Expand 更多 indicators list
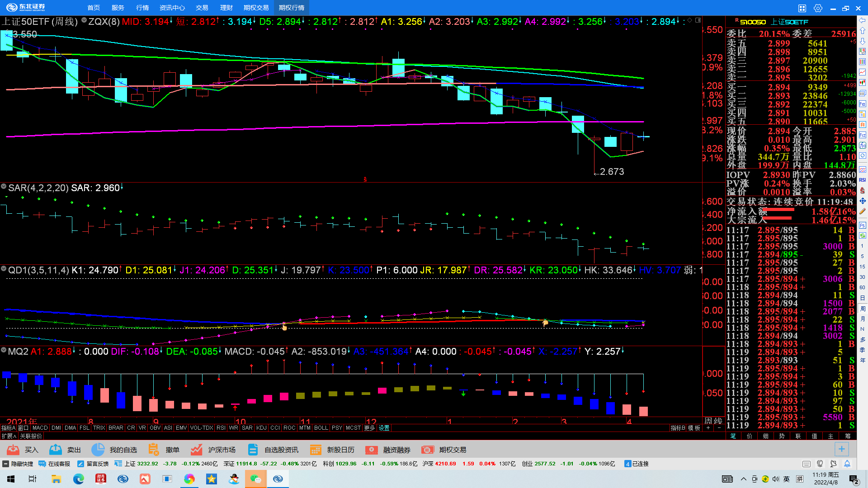 (369, 428)
